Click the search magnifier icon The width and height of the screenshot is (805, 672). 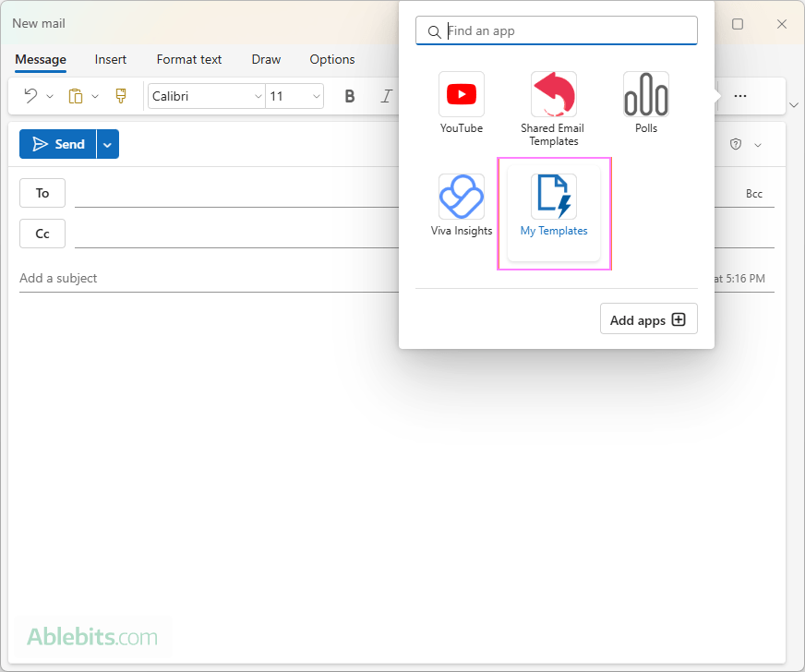[x=434, y=31]
